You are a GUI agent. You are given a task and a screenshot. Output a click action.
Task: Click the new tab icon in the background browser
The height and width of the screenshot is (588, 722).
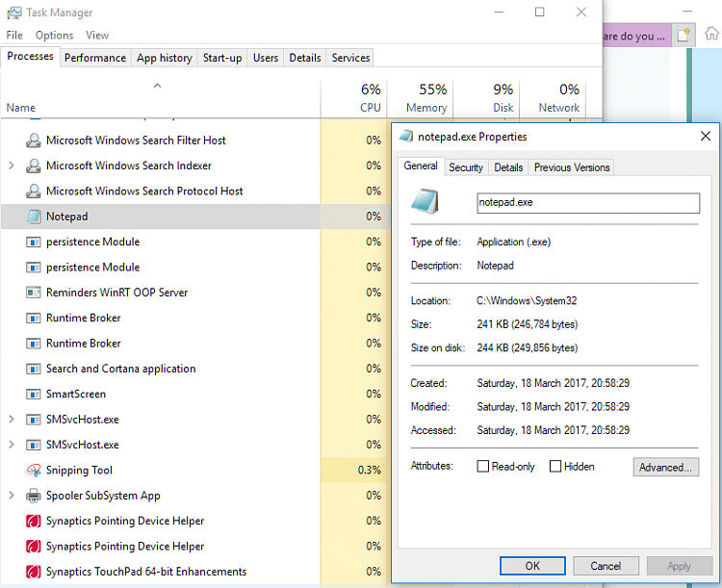pos(683,35)
